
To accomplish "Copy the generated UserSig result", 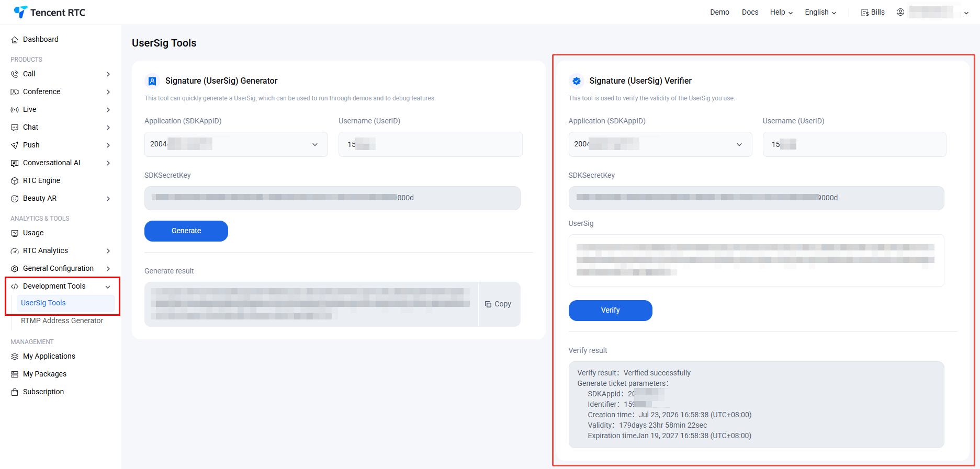I will point(498,304).
